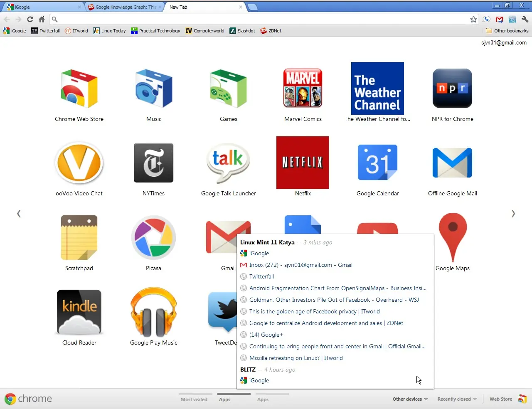Go to next apps page arrow
This screenshot has width=532, height=409.
pos(513,214)
